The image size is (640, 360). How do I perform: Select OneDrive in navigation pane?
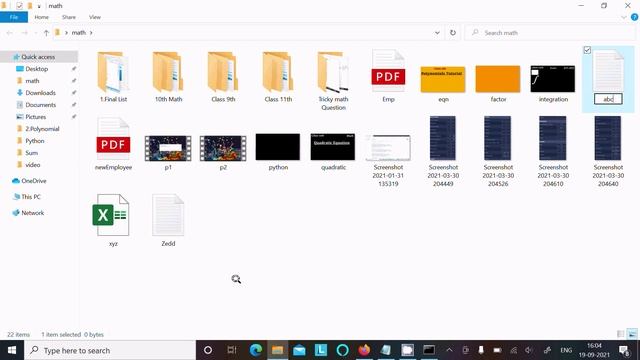coord(33,181)
